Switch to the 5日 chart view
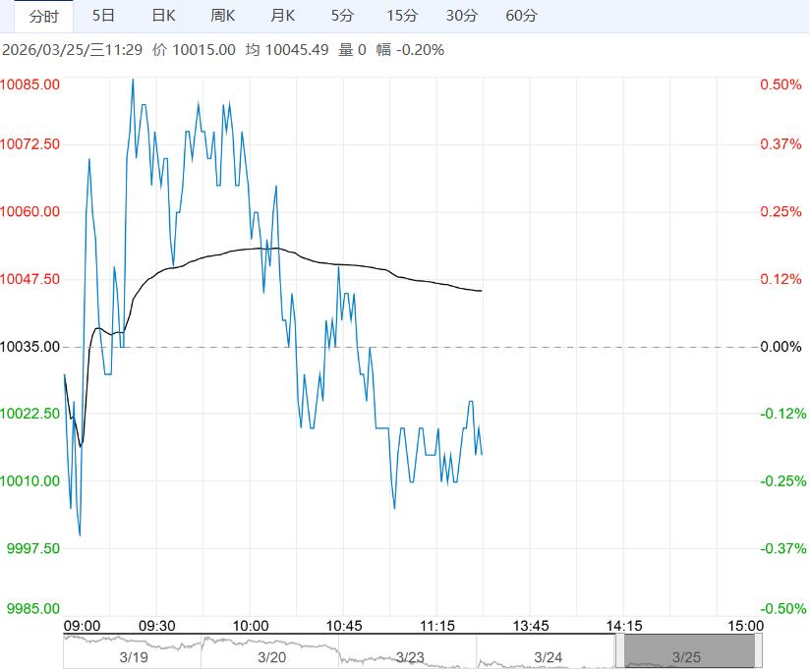The width and height of the screenshot is (809, 672). [x=102, y=16]
